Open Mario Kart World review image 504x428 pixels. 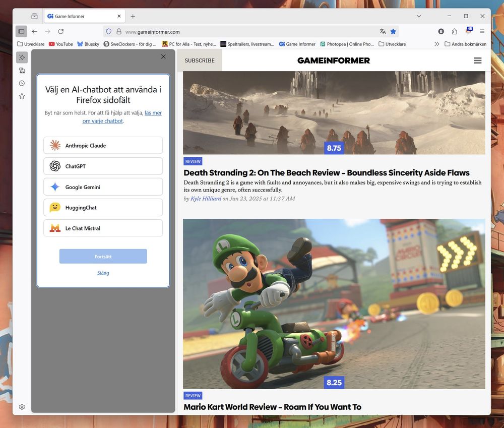click(x=334, y=304)
